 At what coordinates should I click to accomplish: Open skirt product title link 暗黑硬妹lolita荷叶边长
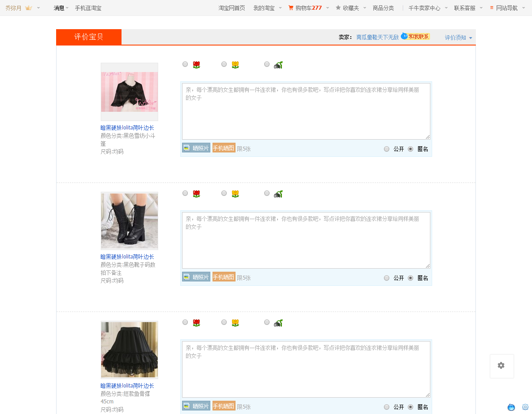pos(127,386)
